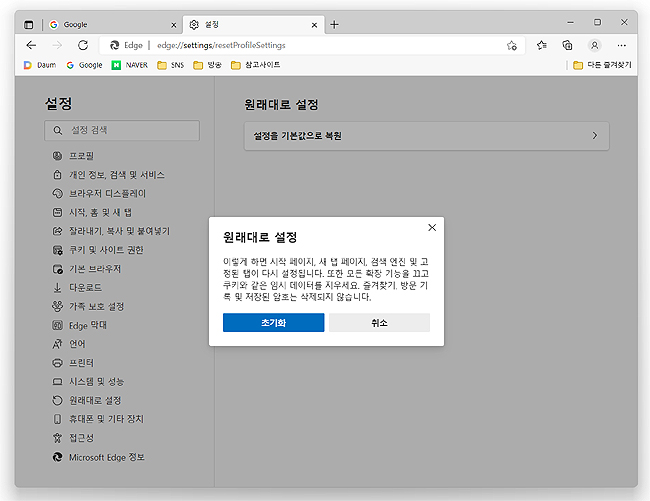Expand the 다른 즐겨찾기 folder
Screen dimensions: 650x501
602,65
